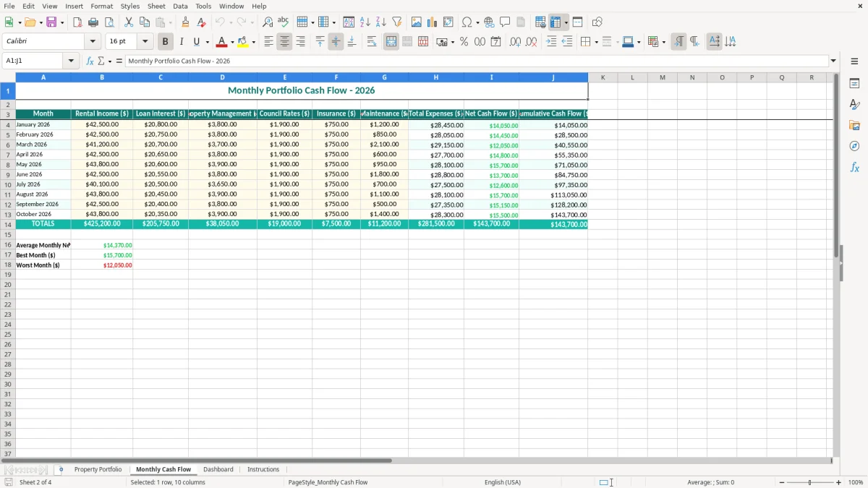Image resolution: width=868 pixels, height=488 pixels.
Task: Click the Copy icon
Action: pyautogui.click(x=145, y=22)
